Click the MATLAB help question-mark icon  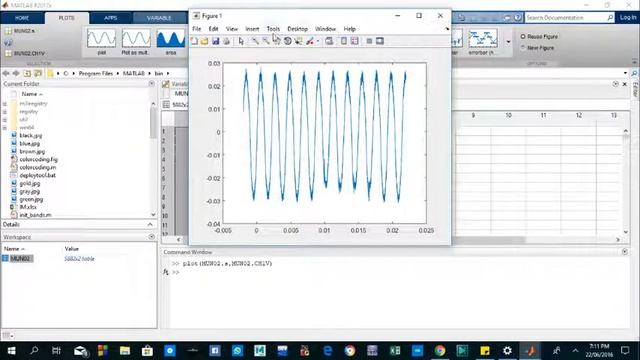pos(518,18)
